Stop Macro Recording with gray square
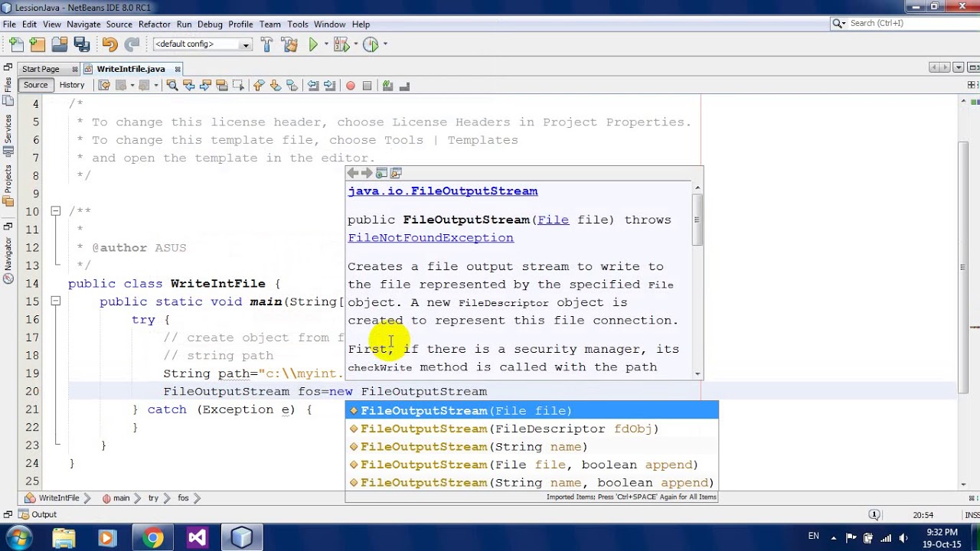Image resolution: width=980 pixels, height=551 pixels. 367,85
